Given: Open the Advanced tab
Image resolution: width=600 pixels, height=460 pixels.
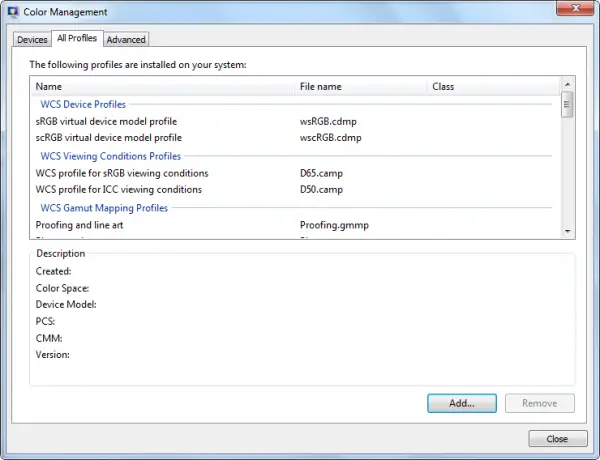Looking at the screenshot, I should (x=126, y=39).
